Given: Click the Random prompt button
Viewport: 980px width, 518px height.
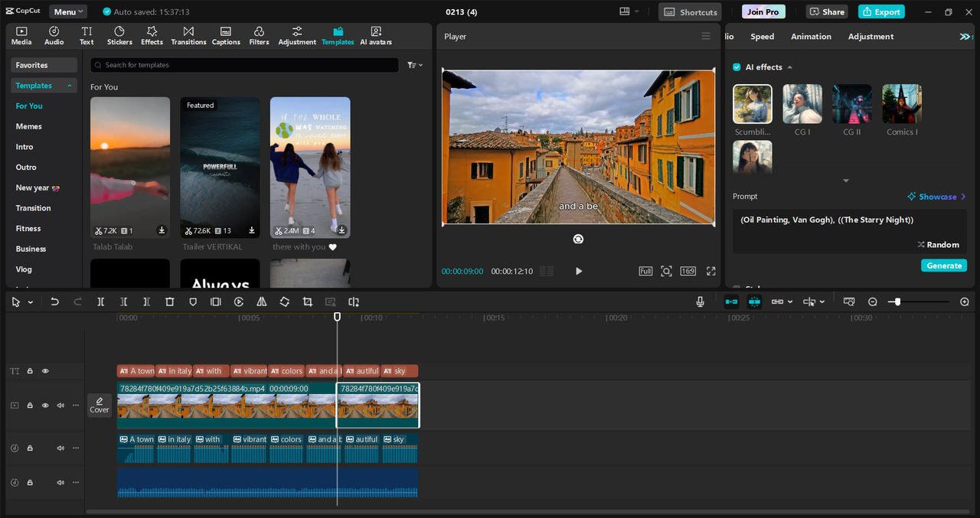Looking at the screenshot, I should [938, 245].
